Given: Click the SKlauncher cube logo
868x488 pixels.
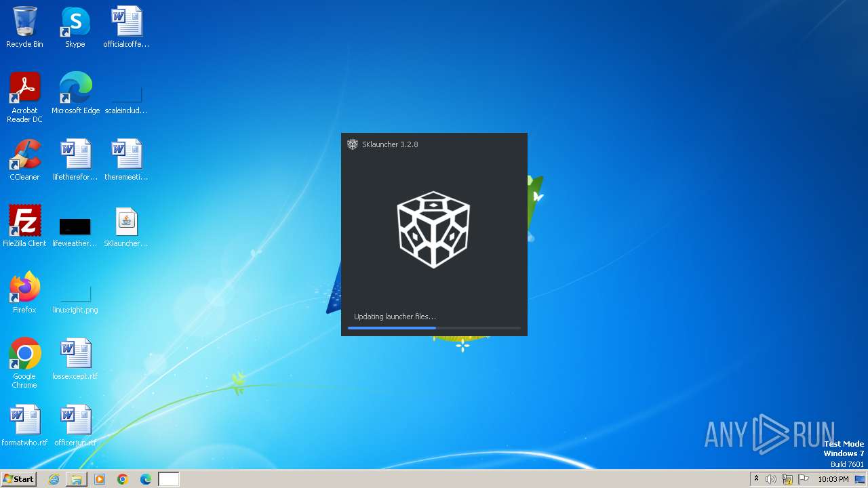Looking at the screenshot, I should coord(433,230).
